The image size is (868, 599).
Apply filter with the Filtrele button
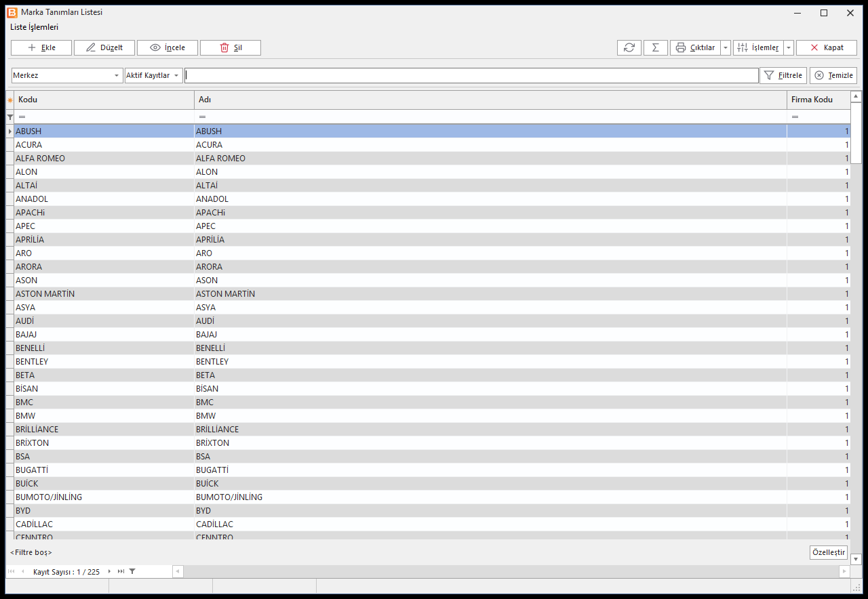pyautogui.click(x=783, y=75)
